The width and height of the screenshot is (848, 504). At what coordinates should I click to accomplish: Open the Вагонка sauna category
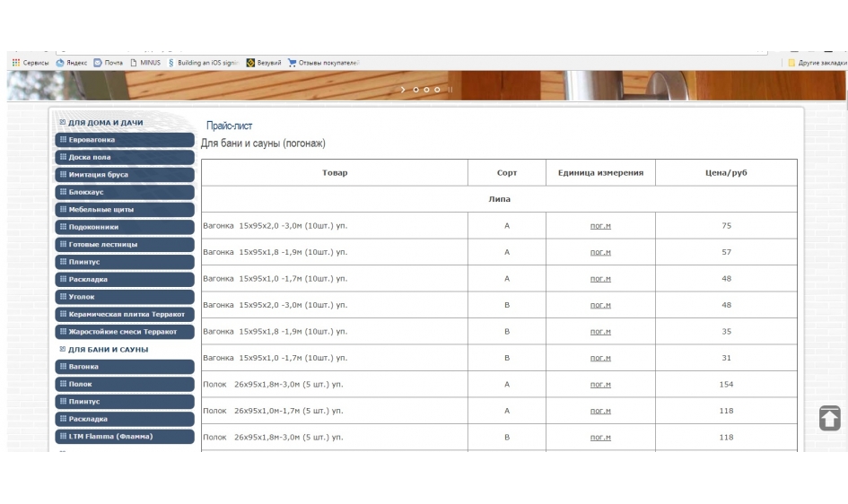tap(125, 366)
